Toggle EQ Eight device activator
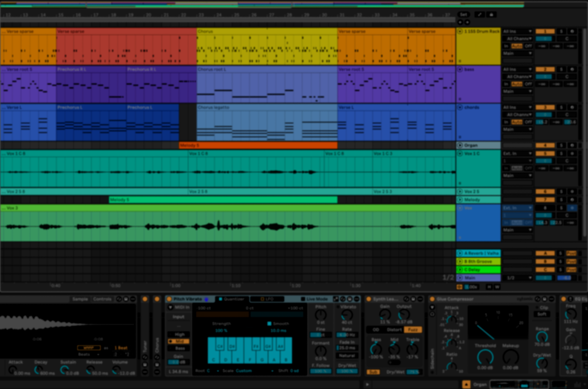Image resolution: width=588 pixels, height=389 pixels. coord(564,299)
